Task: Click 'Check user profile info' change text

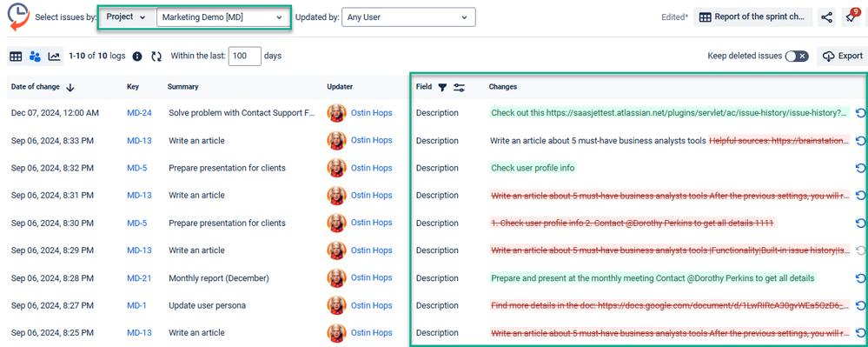Action: pos(533,167)
